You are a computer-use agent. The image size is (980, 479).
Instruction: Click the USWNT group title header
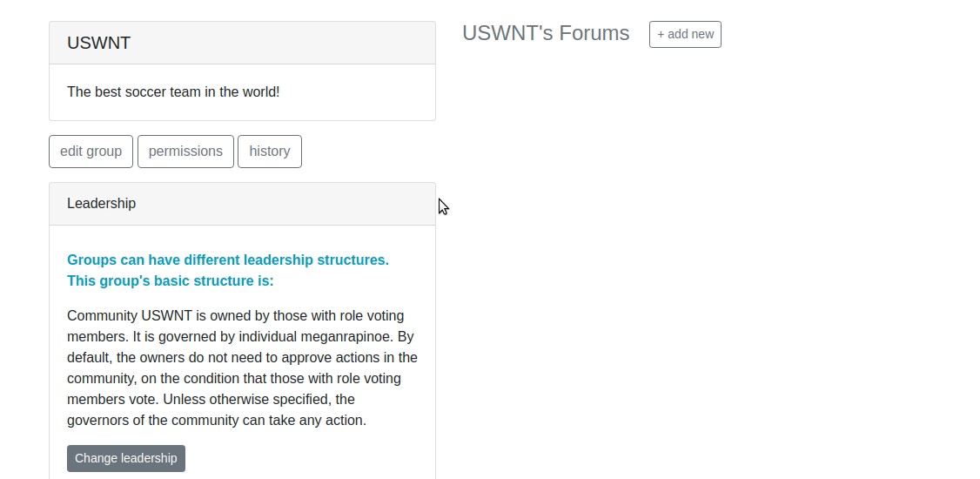99,44
